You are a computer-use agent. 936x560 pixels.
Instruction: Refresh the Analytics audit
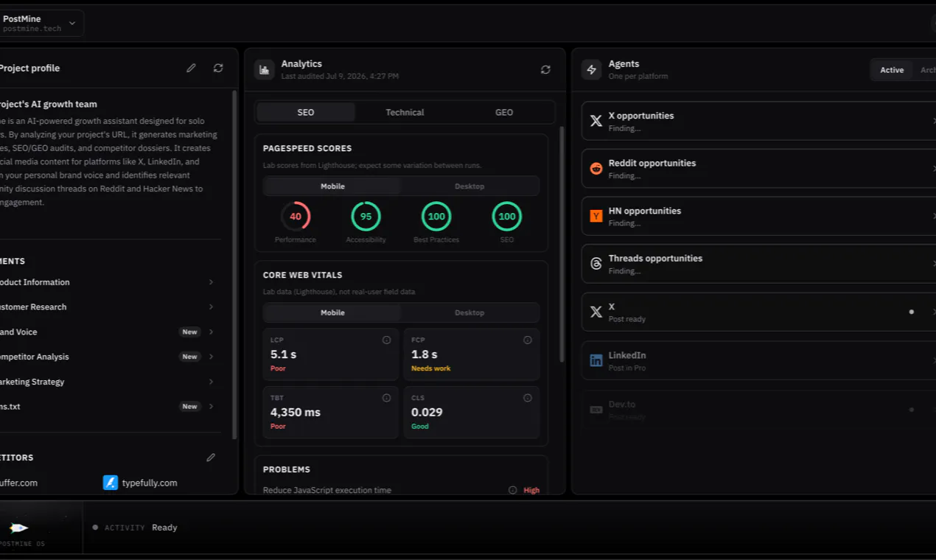click(x=545, y=69)
